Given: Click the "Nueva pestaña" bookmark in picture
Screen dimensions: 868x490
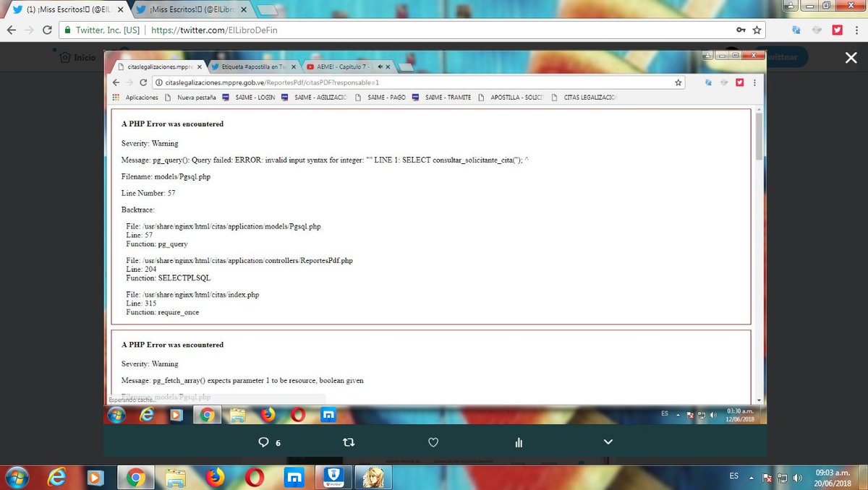Looking at the screenshot, I should point(190,98).
